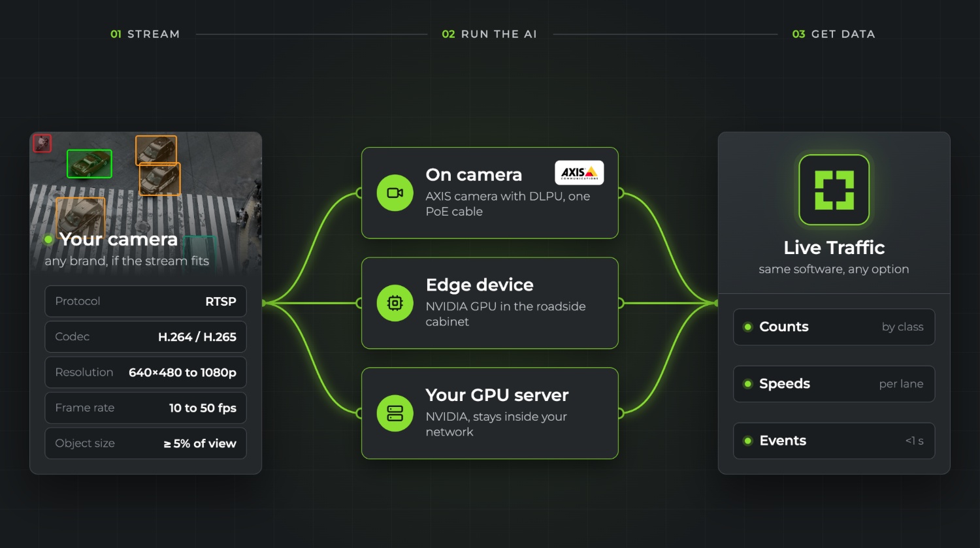The image size is (980, 548).
Task: Select the 02 RUN THE AI step
Action: coord(489,34)
